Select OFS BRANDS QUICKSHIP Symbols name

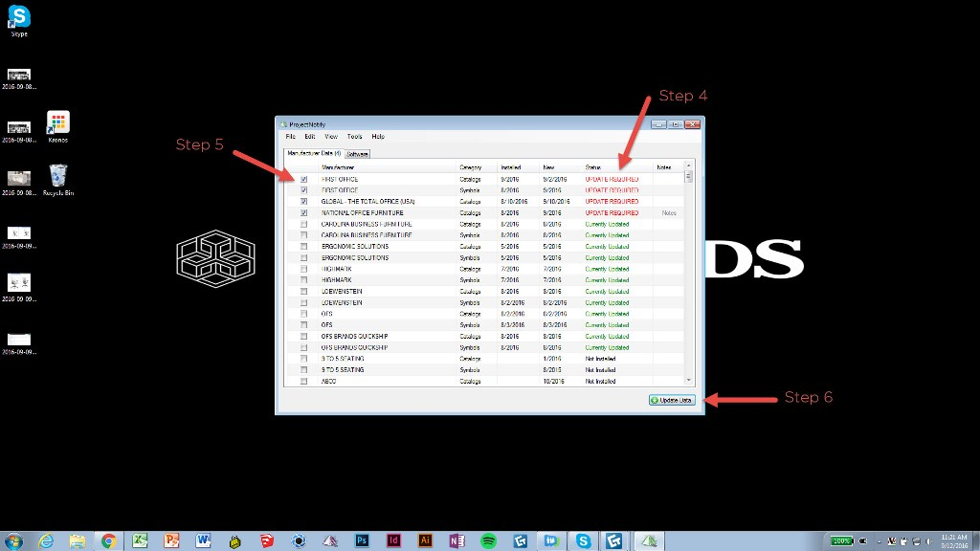(x=354, y=348)
